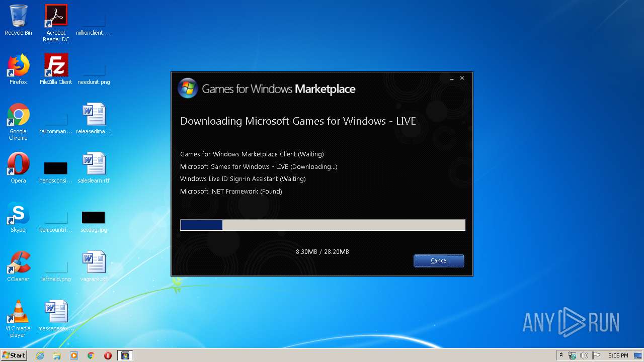The image size is (644, 362).
Task: Select 'Microsoft .NET Framework (Found)' line
Action: pos(231,192)
